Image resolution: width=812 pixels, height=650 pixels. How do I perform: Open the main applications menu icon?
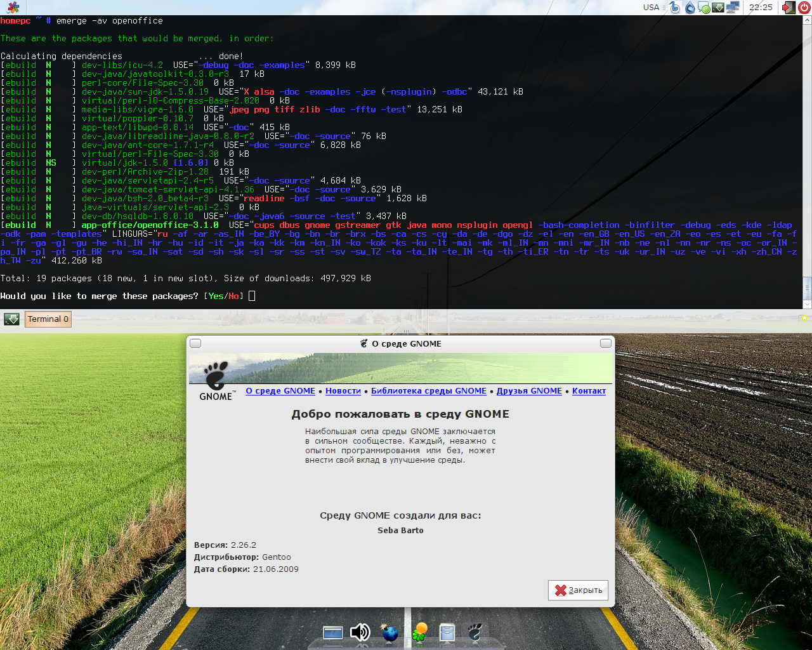[13, 8]
